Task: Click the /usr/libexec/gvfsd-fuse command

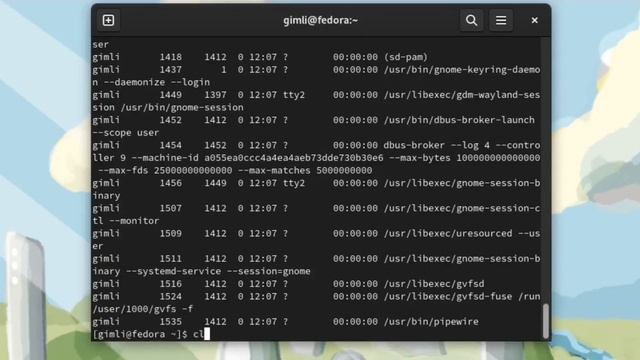Action: tap(448, 297)
